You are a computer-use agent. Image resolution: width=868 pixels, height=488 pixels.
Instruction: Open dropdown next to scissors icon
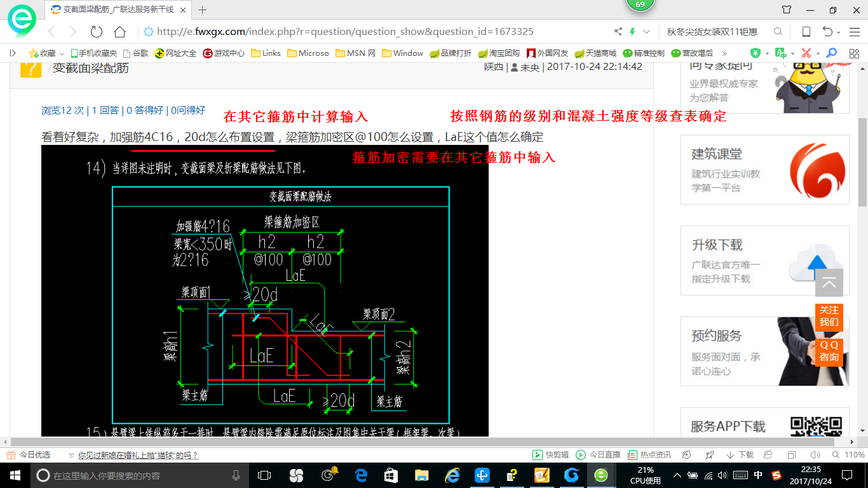pyautogui.click(x=817, y=53)
